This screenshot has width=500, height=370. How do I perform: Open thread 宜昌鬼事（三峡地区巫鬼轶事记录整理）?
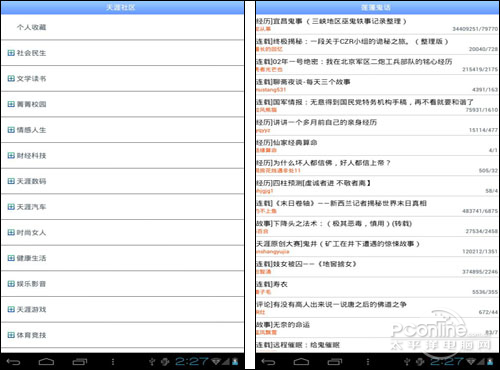click(x=377, y=25)
